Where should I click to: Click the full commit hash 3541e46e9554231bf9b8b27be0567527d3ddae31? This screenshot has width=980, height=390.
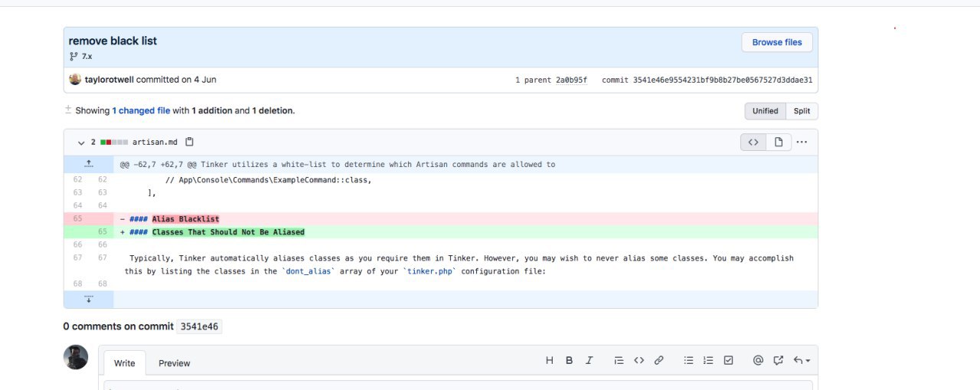click(x=723, y=80)
